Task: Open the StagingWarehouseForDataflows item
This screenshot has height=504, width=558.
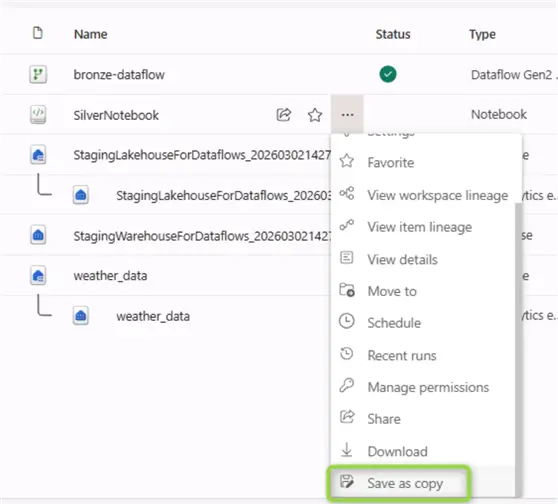Action: coord(202,236)
